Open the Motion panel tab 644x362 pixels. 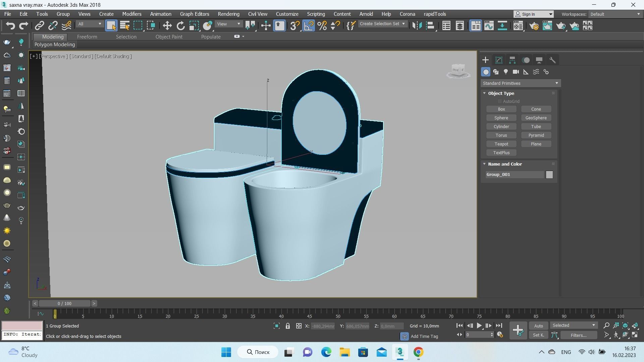point(526,60)
